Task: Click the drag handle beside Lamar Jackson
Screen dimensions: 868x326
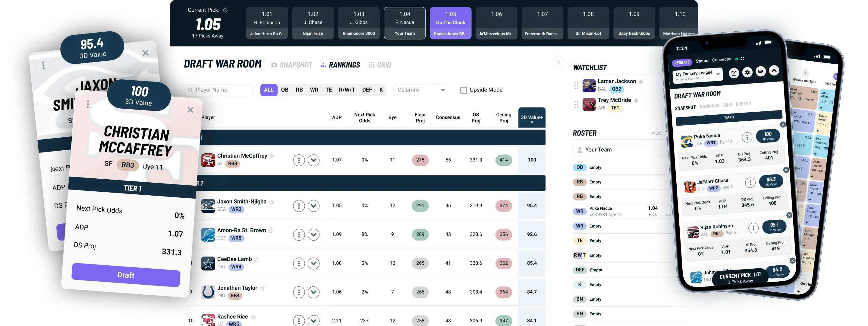Action: [x=576, y=85]
